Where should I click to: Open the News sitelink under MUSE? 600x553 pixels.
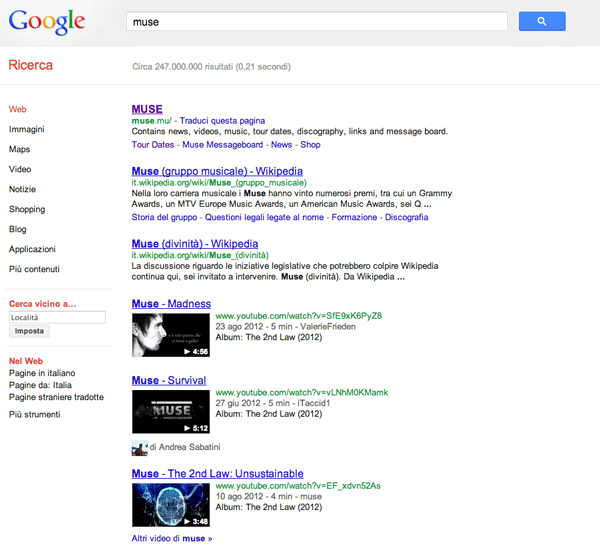click(x=282, y=145)
